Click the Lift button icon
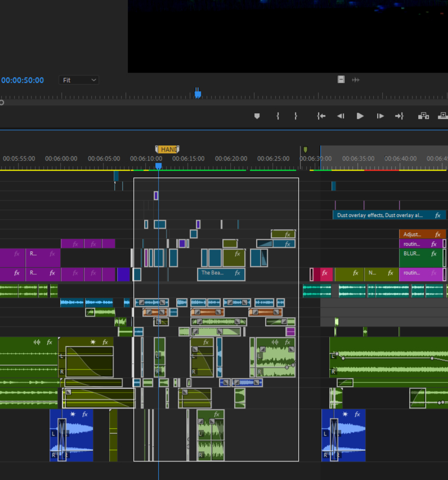The height and width of the screenshot is (480, 448). (423, 116)
